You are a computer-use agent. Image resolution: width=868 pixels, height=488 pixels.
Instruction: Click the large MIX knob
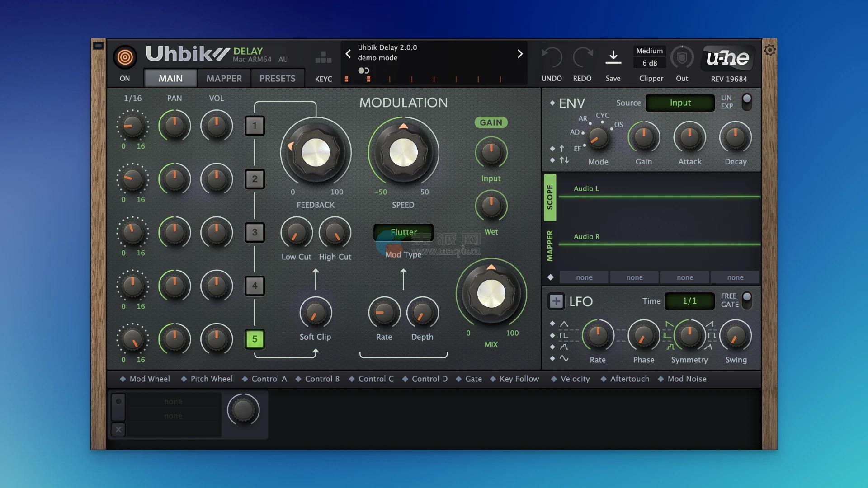point(491,294)
